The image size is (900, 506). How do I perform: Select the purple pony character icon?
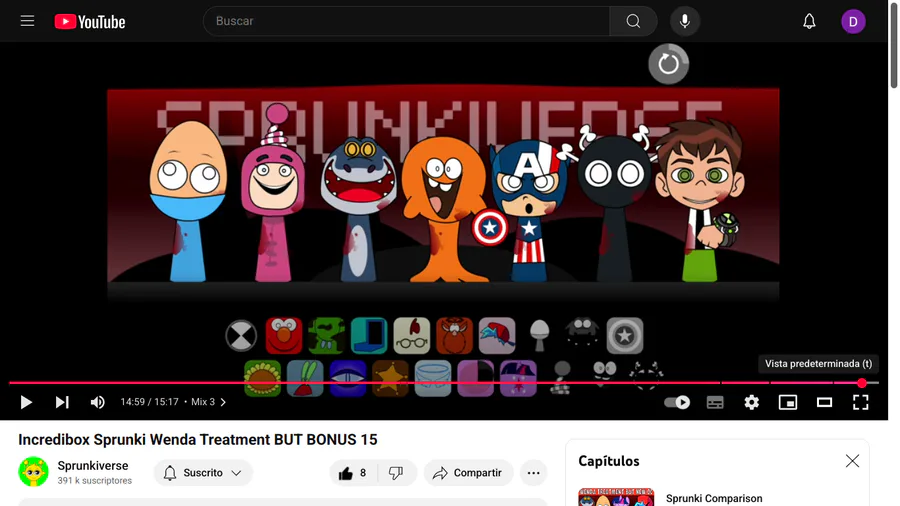pyautogui.click(x=518, y=378)
